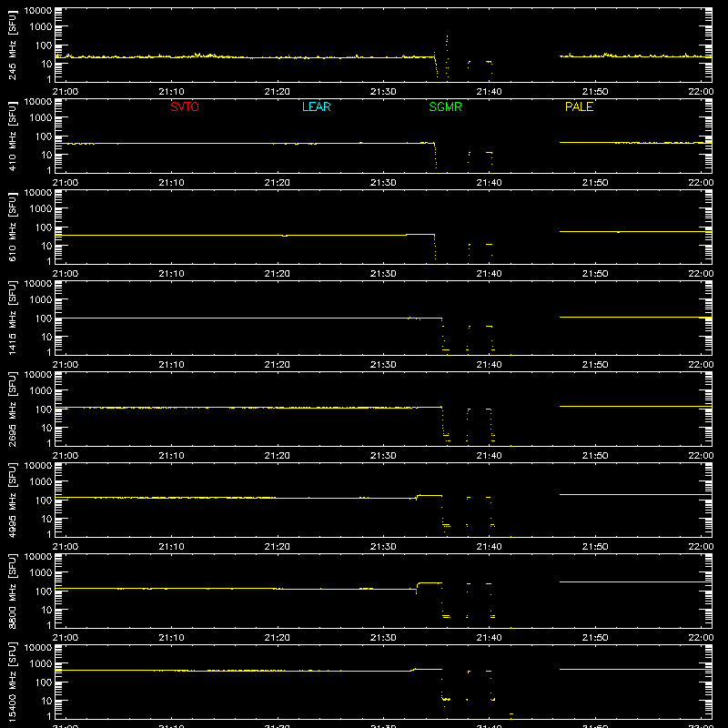Viewport: 728px width, 728px height.
Task: Click the 21:40 tick under the 8800 MHz plot
Action: coord(489,638)
